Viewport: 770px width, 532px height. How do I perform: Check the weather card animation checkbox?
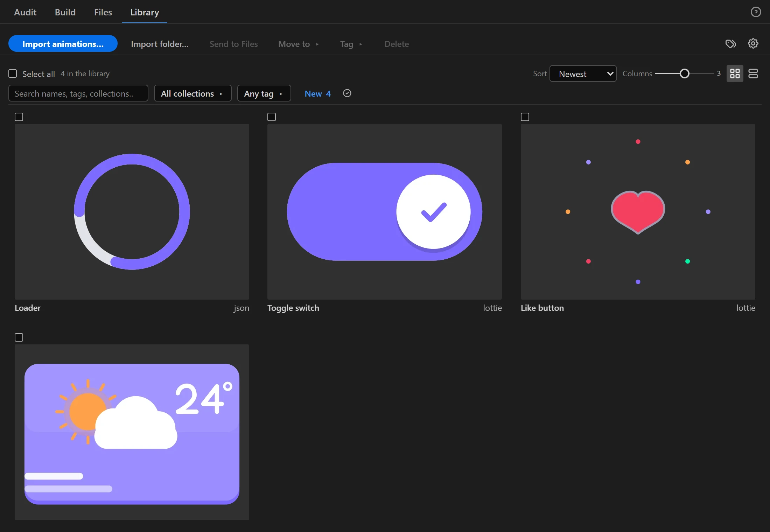coord(19,337)
